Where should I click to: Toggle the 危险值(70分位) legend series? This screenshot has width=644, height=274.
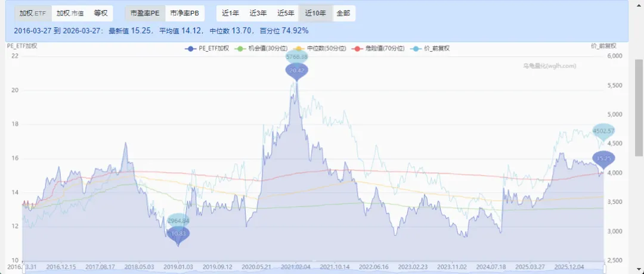pyautogui.click(x=378, y=48)
